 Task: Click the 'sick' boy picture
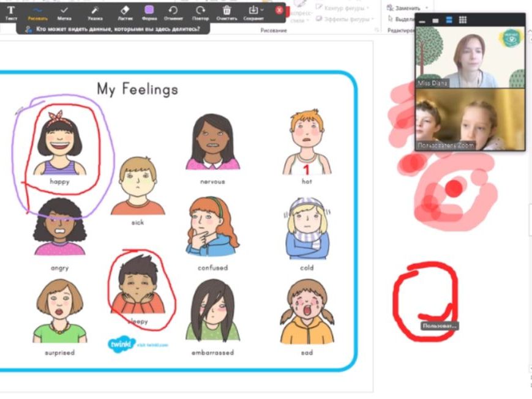click(138, 186)
